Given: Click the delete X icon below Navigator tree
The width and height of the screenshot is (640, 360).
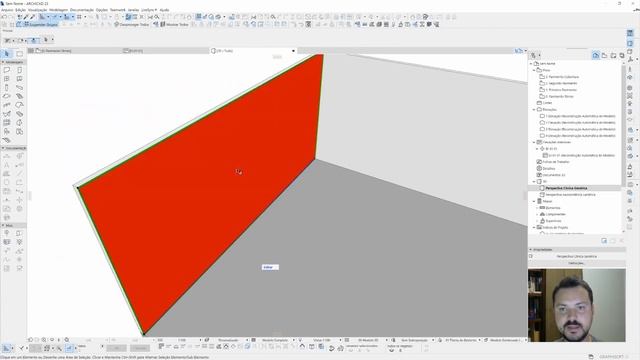Looking at the screenshot, I should click(x=621, y=241).
